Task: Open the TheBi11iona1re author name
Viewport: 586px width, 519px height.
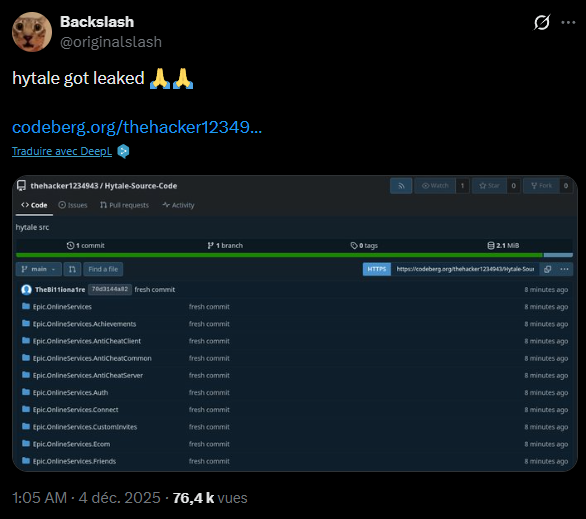Action: click(x=60, y=290)
